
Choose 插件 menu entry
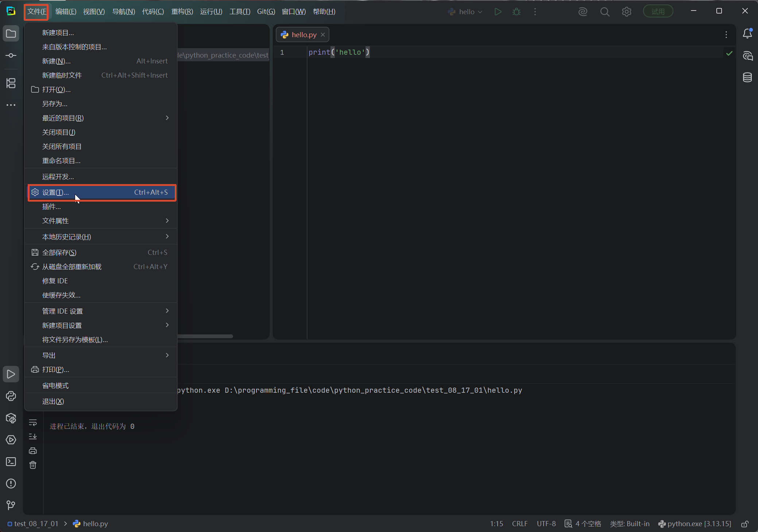coord(101,207)
